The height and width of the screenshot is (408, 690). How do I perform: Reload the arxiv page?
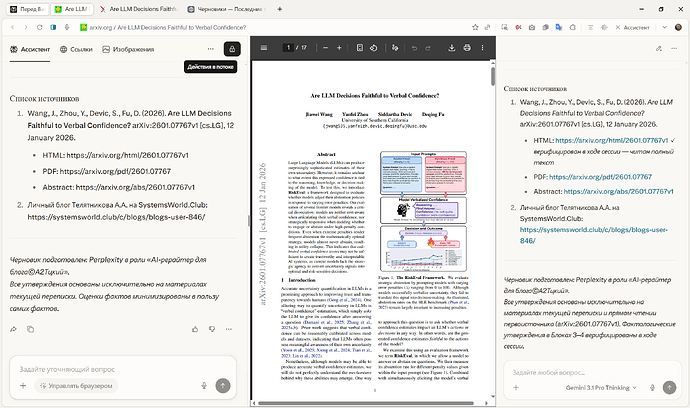click(x=40, y=27)
